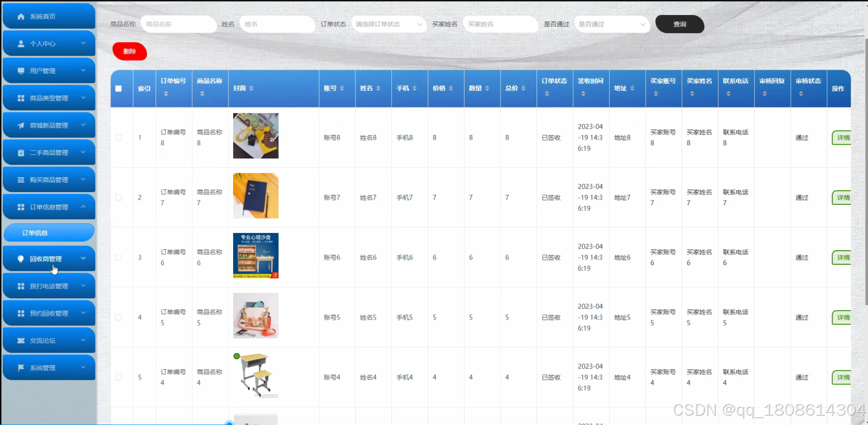Sort table by 审核状态 column arrows

[801, 94]
